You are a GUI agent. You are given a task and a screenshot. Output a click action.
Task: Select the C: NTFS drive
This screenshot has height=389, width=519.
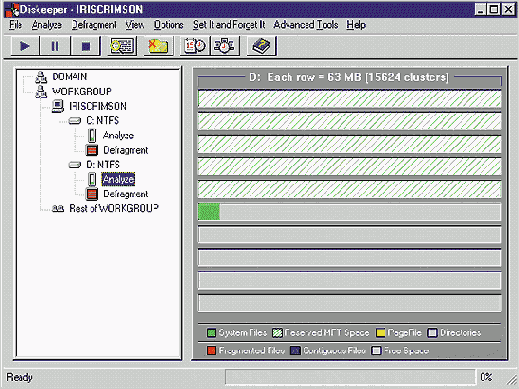point(102,120)
